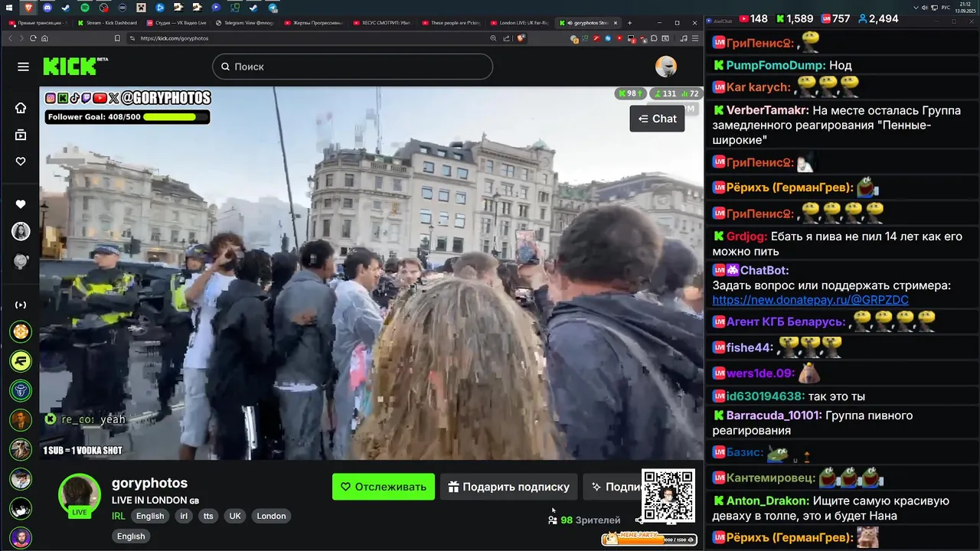Click the LIVE 757 viewer counter
Image resolution: width=980 pixels, height=551 pixels.
[x=835, y=18]
